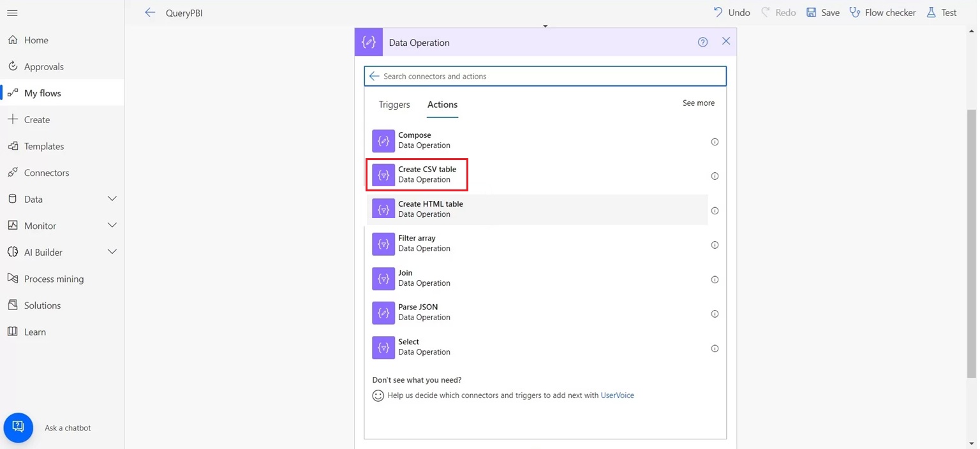Click the Create HTML table icon
Screen dimensions: 980x449
(x=383, y=209)
